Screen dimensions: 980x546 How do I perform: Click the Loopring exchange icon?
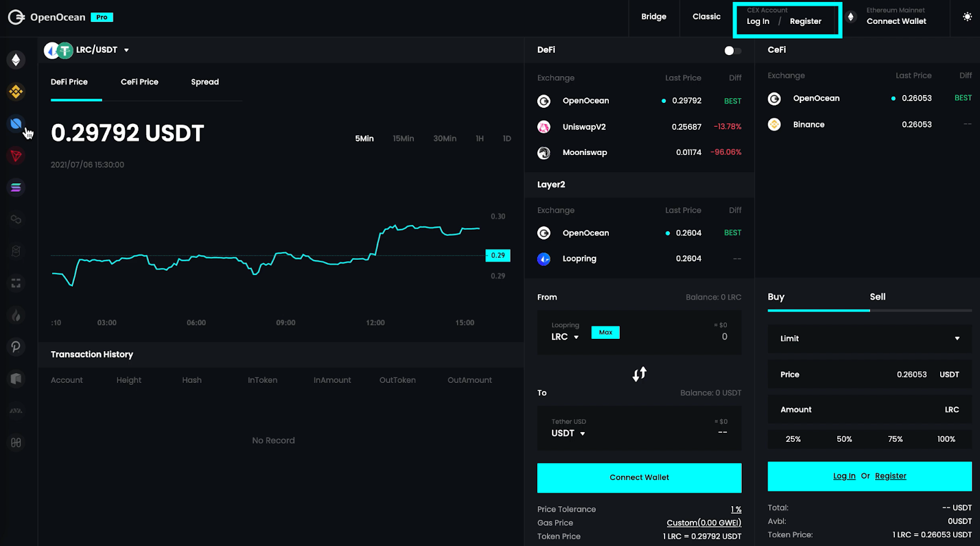tap(544, 259)
